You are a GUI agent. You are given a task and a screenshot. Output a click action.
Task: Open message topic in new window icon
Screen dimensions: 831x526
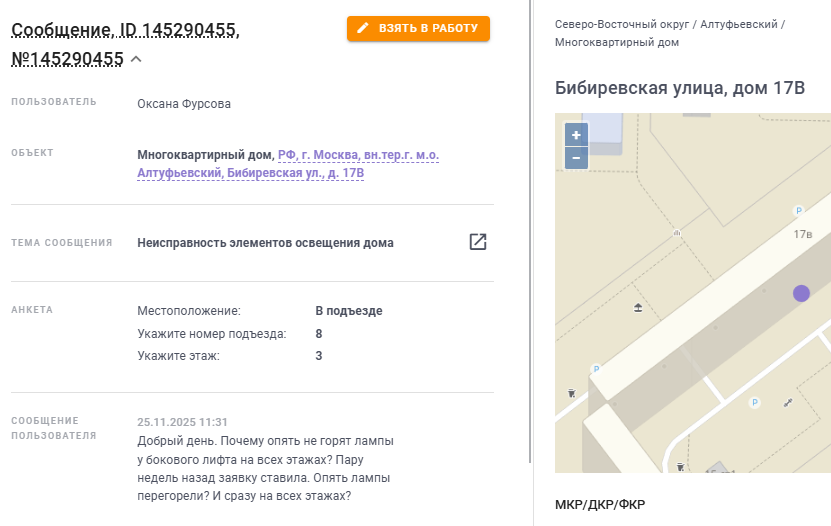click(478, 242)
